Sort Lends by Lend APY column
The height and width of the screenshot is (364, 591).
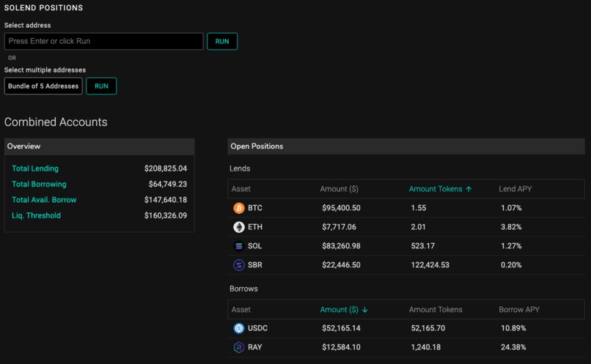515,189
